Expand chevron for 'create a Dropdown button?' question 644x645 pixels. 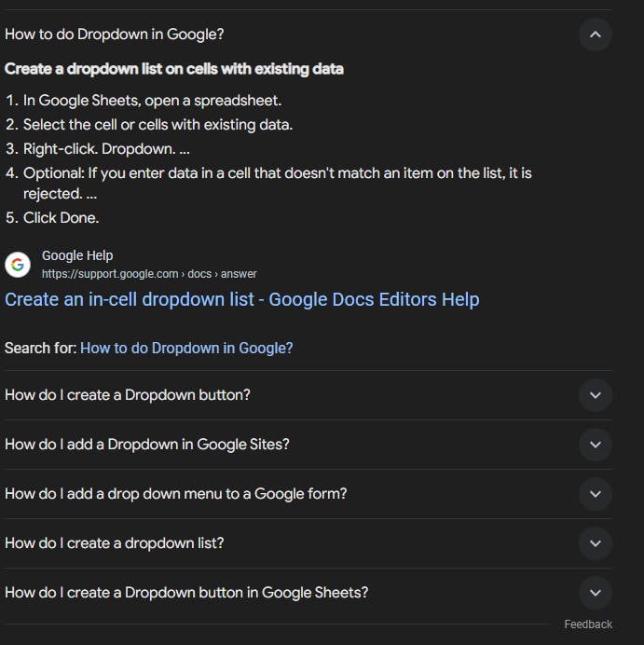click(596, 395)
